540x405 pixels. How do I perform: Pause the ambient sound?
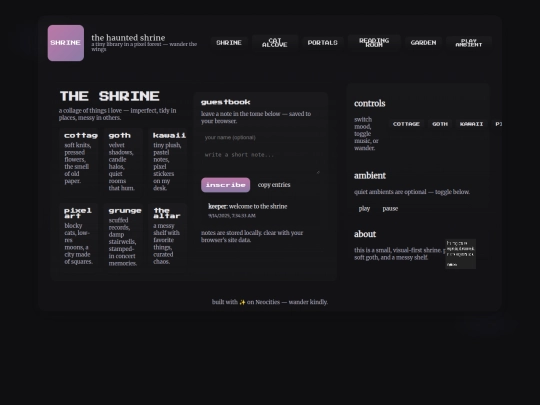click(x=390, y=209)
